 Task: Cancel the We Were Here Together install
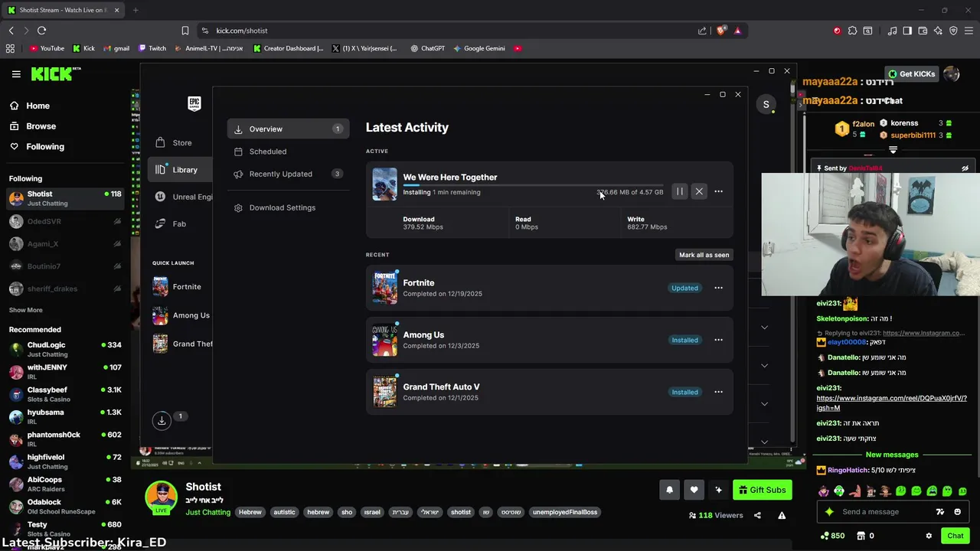(699, 191)
